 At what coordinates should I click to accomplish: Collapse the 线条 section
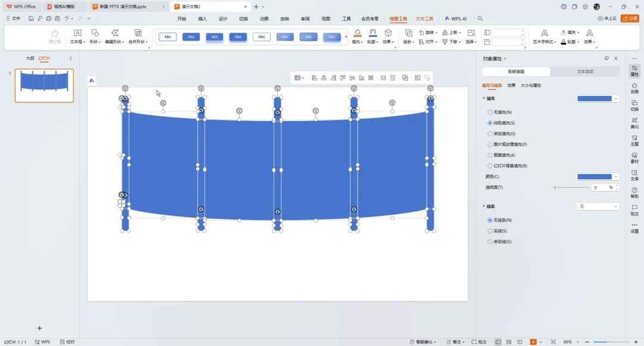coord(484,206)
